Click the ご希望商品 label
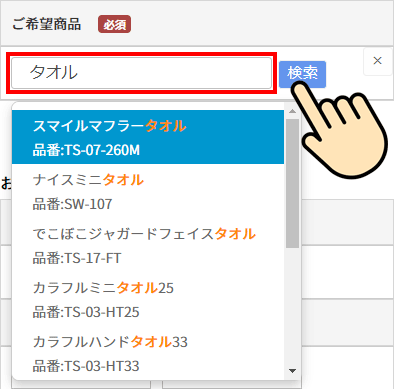Viewport: 394px width, 389px height. pyautogui.click(x=47, y=24)
